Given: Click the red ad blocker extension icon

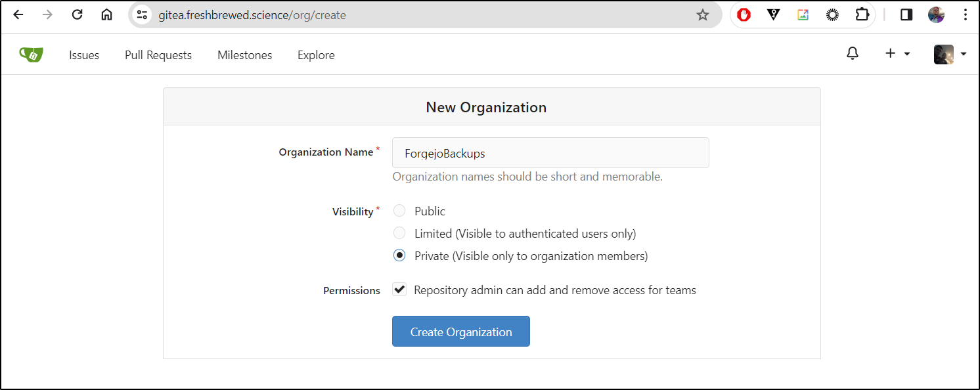Looking at the screenshot, I should pyautogui.click(x=744, y=14).
